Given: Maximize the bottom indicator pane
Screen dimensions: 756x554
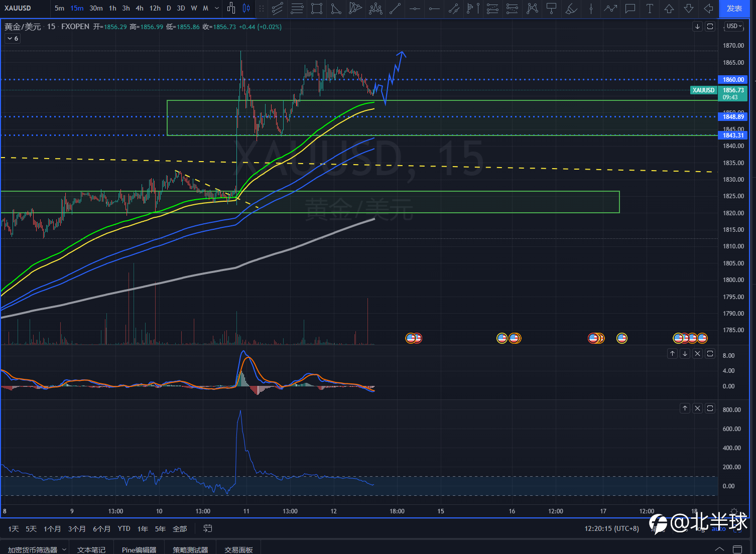Looking at the screenshot, I should 710,408.
